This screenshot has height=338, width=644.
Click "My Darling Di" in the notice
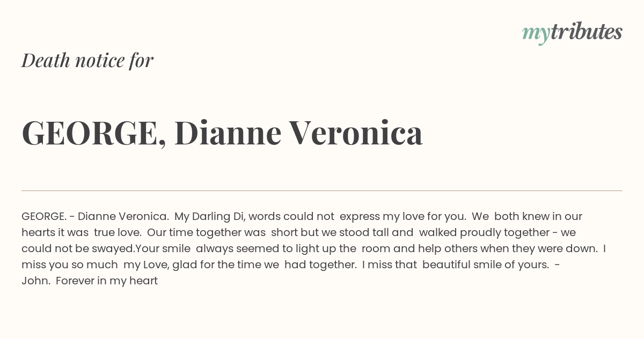tap(209, 217)
